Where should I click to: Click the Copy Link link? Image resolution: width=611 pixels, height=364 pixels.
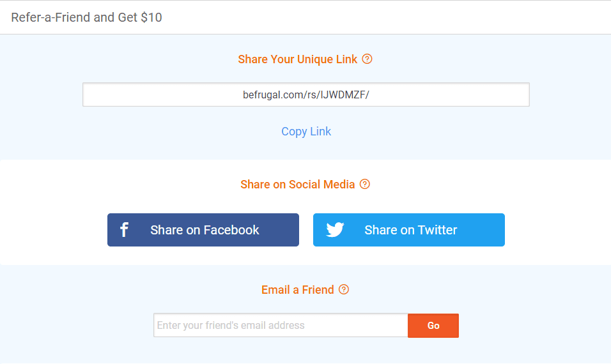[x=306, y=132]
